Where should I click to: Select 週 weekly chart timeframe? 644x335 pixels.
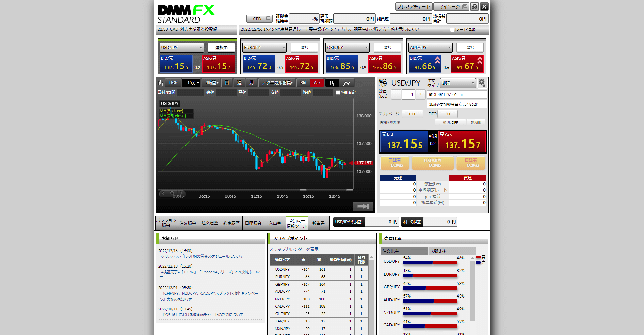tap(239, 83)
